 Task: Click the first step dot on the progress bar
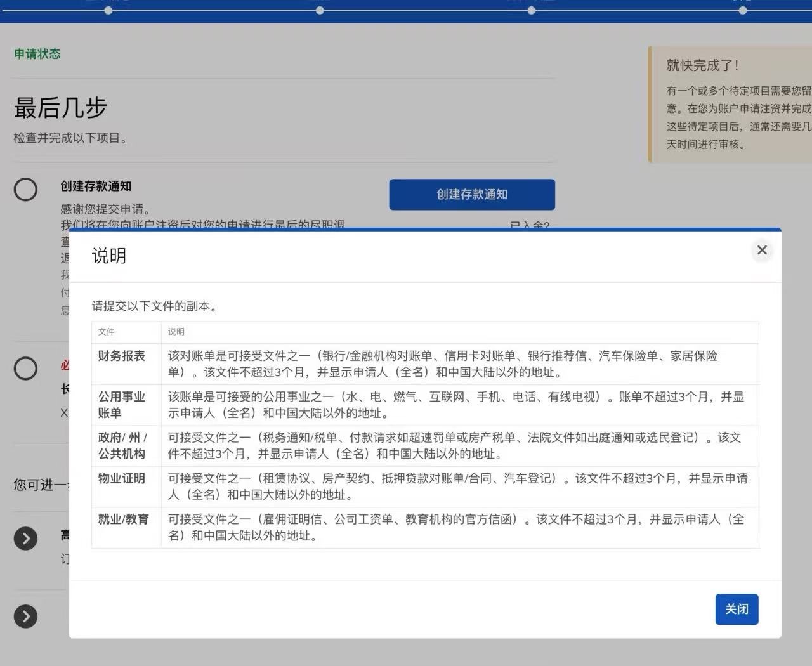(108, 10)
